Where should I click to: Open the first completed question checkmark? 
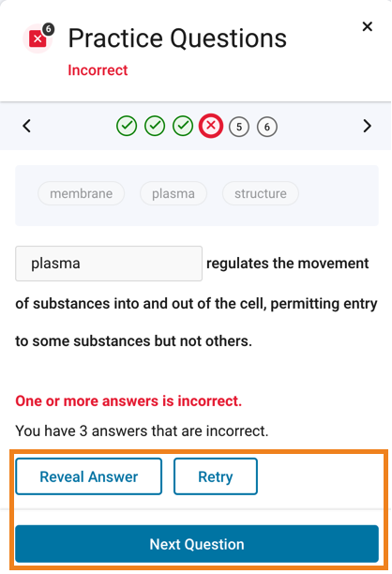[127, 126]
